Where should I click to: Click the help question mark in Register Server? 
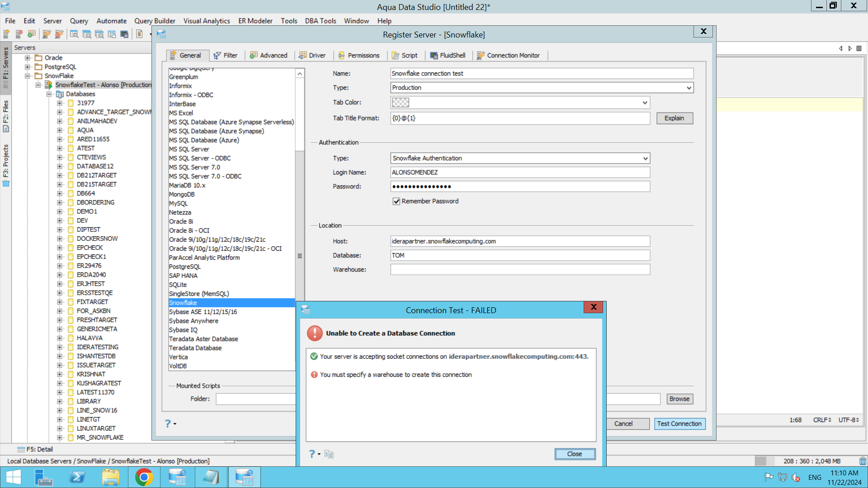168,423
